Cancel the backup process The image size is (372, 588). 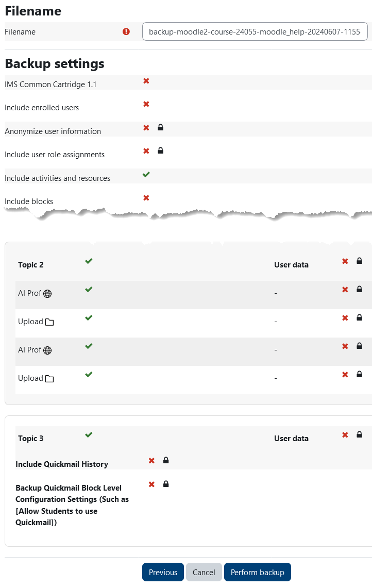[204, 572]
